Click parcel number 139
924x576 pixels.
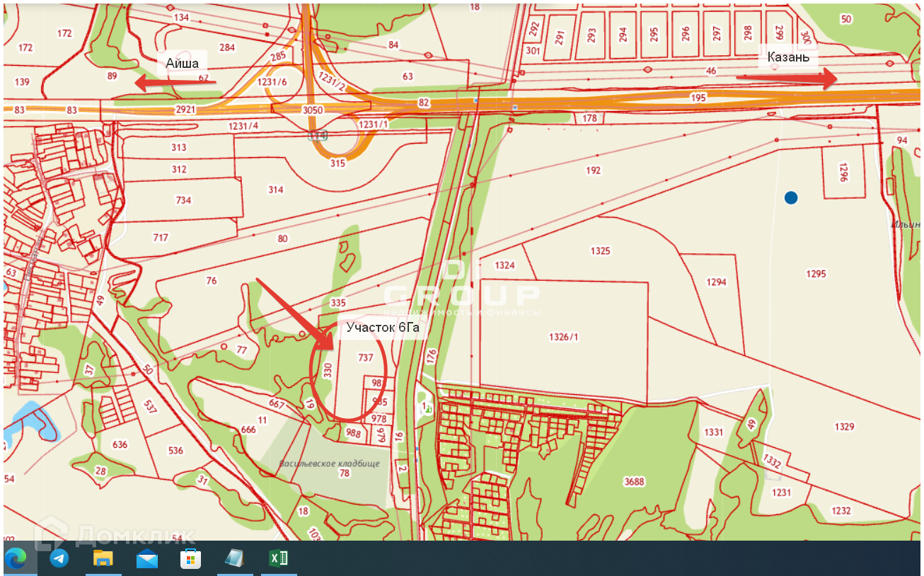[22, 82]
